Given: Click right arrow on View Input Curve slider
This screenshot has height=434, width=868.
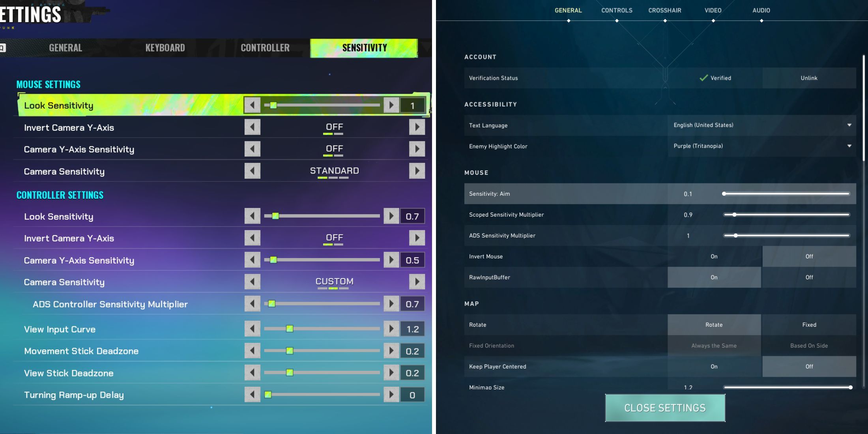Looking at the screenshot, I should 391,329.
